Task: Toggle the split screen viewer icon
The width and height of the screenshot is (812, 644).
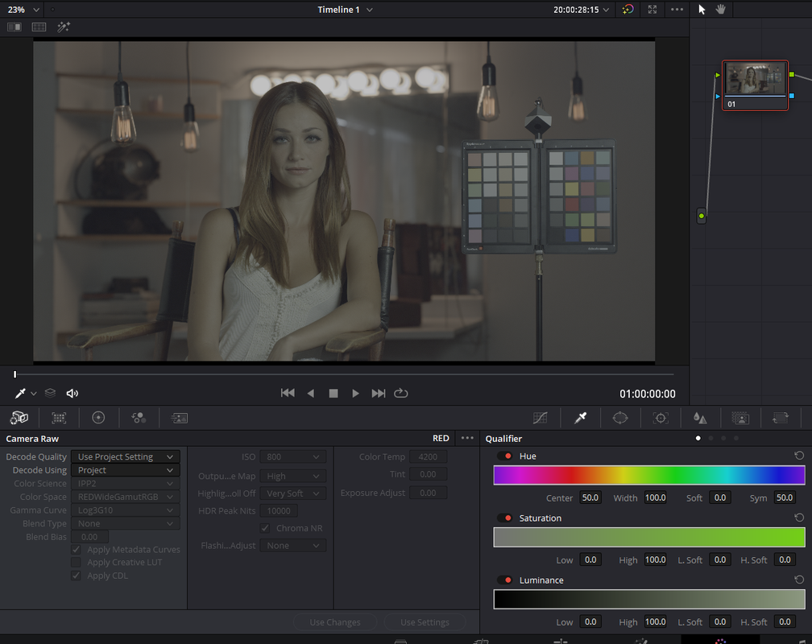Action: coord(39,27)
